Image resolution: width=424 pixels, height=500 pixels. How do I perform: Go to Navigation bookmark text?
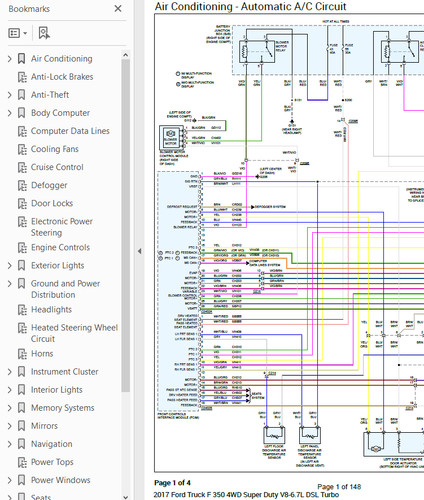[x=52, y=444]
